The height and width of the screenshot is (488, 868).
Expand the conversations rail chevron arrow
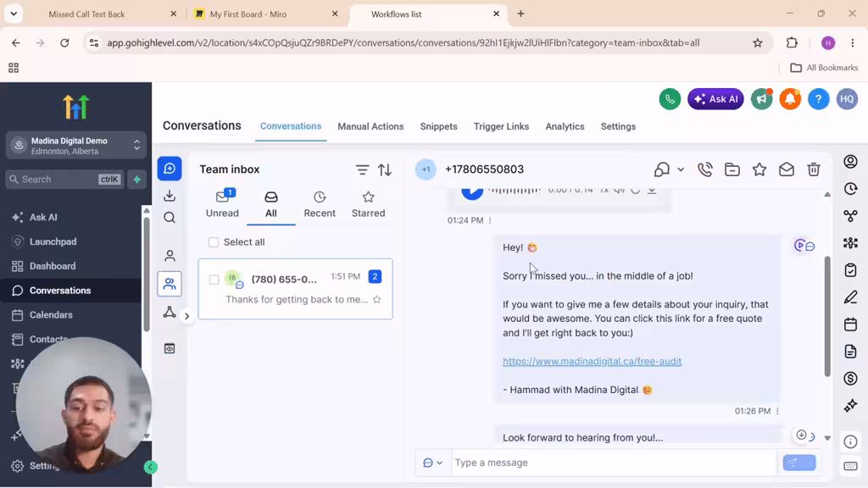(187, 317)
